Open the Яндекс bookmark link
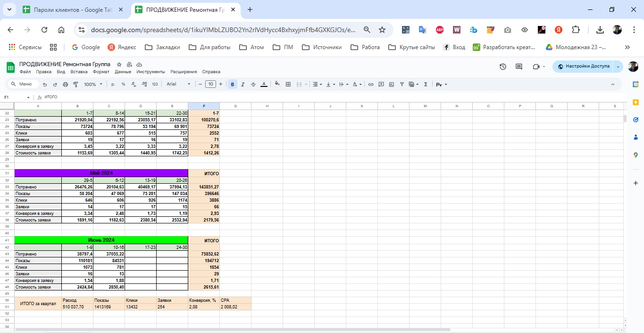The height and width of the screenshot is (333, 644). click(x=122, y=47)
